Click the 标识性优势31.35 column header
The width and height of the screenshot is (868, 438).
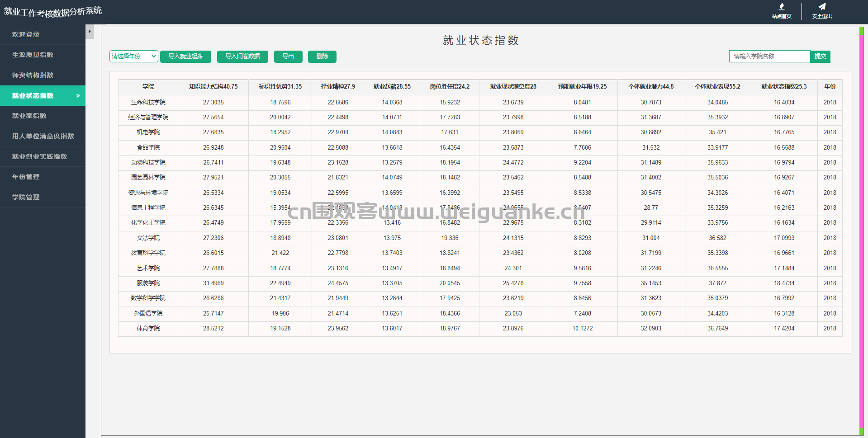tap(280, 87)
